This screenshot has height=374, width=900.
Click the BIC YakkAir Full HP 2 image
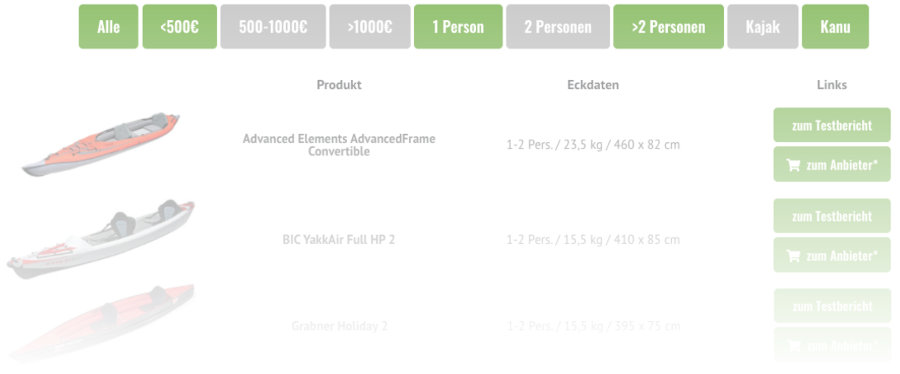point(100,239)
